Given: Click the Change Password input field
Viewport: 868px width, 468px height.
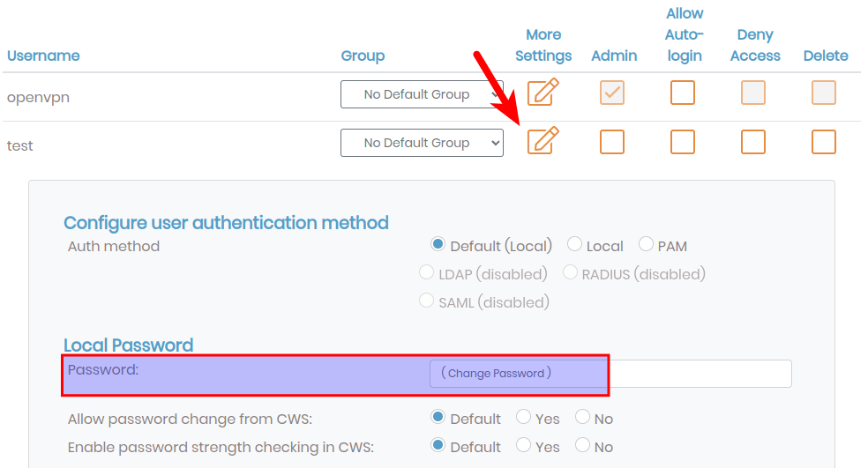Looking at the screenshot, I should (610, 374).
